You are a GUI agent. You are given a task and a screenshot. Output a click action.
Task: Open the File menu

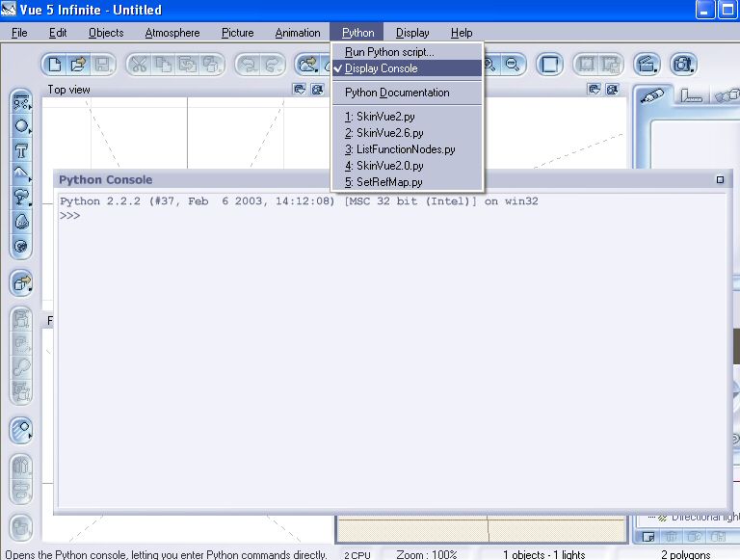pos(19,33)
